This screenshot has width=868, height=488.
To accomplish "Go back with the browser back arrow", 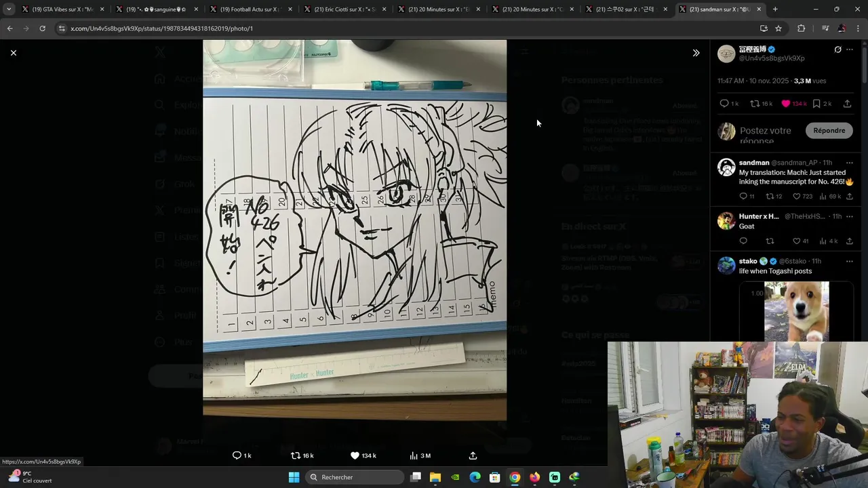I will (9, 28).
